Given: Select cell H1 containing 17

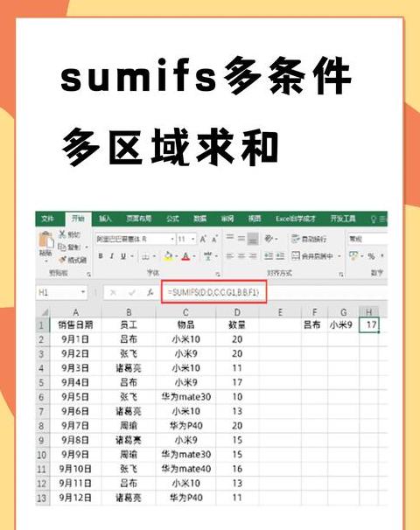Looking at the screenshot, I should 369,324.
